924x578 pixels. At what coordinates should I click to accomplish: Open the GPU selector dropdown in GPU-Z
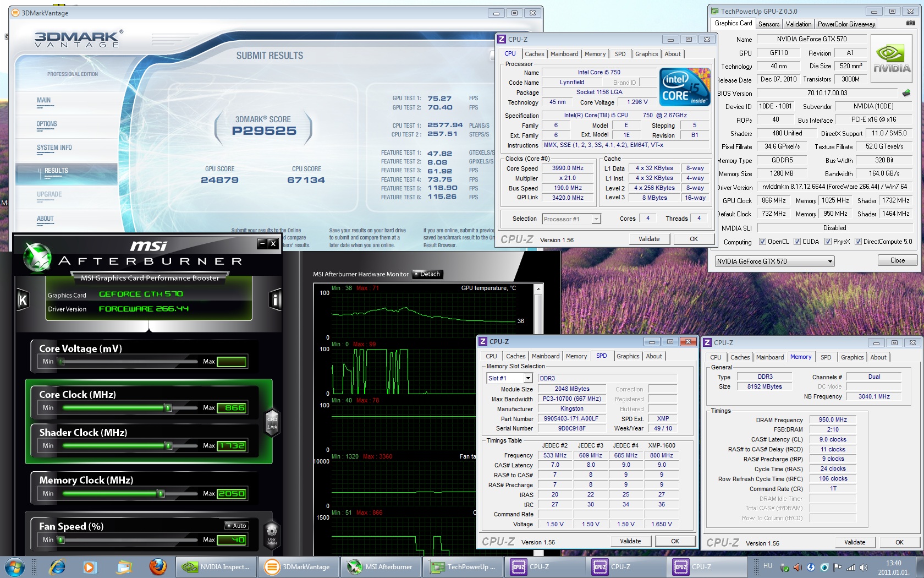coord(774,261)
